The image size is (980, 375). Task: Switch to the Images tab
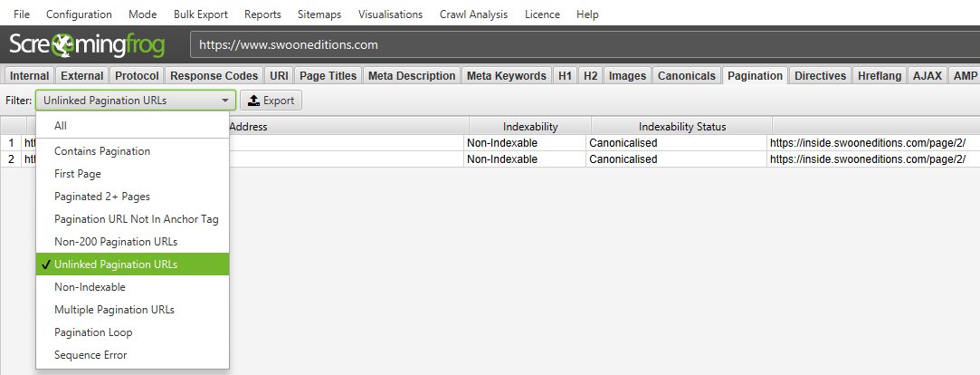click(627, 76)
